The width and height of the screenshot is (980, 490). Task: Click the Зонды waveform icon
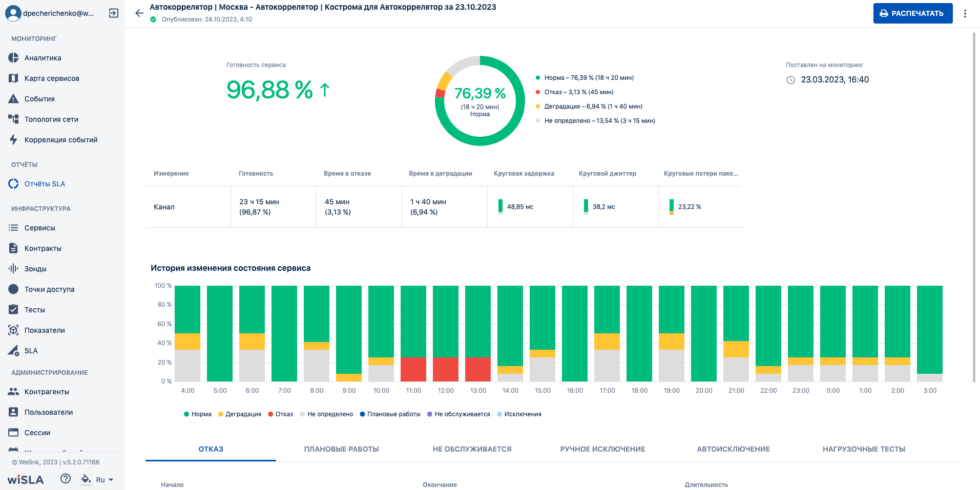pyautogui.click(x=13, y=269)
